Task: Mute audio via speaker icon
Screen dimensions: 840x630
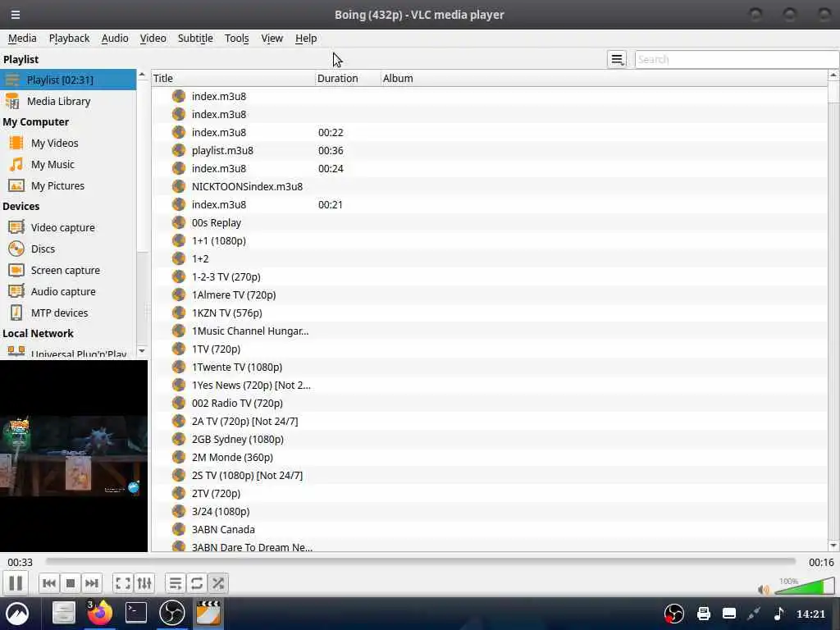Action: point(764,590)
